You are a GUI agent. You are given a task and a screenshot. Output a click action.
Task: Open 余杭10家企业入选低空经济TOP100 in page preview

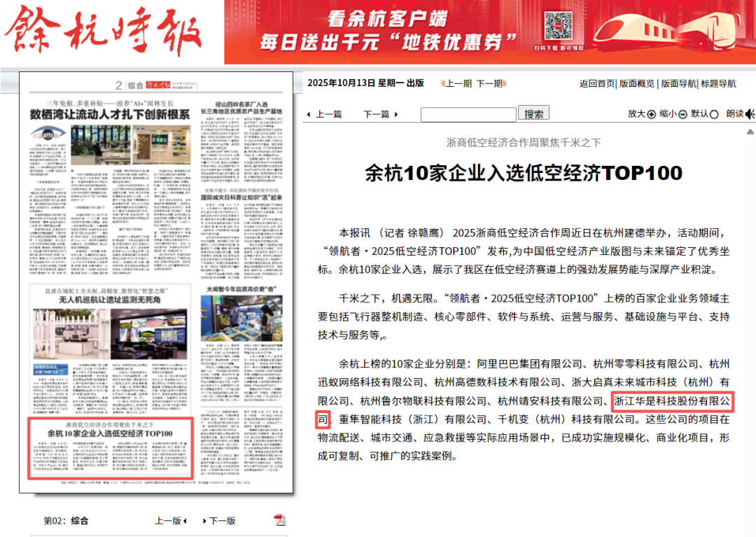click(110, 433)
